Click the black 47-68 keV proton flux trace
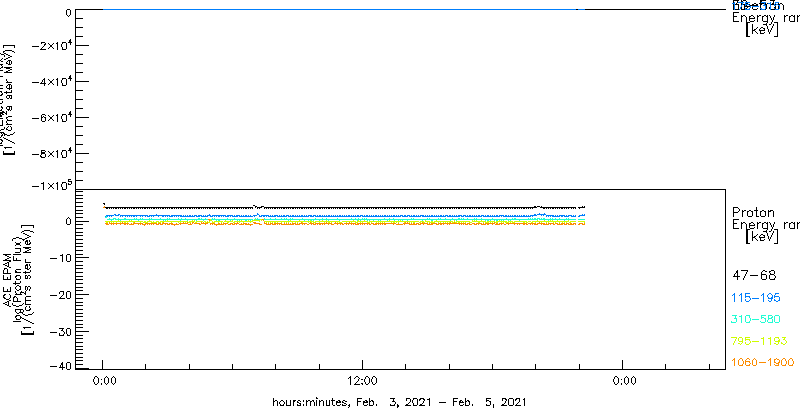 [344, 208]
